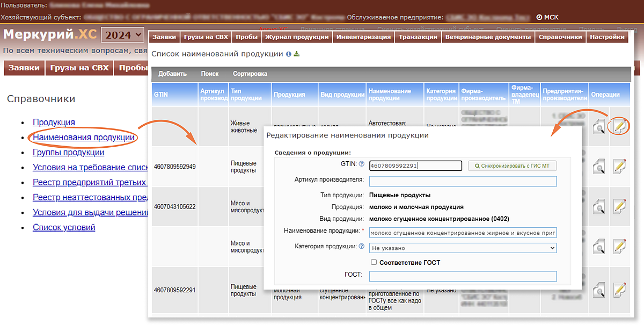Viewport: 644px width, 331px height.
Task: Expand the 2024 year selector
Action: coord(122,35)
